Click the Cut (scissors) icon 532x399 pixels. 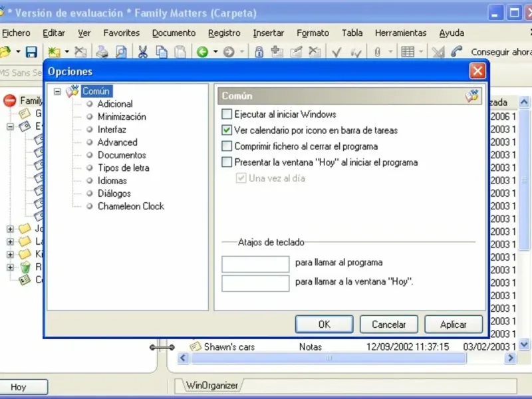click(142, 52)
